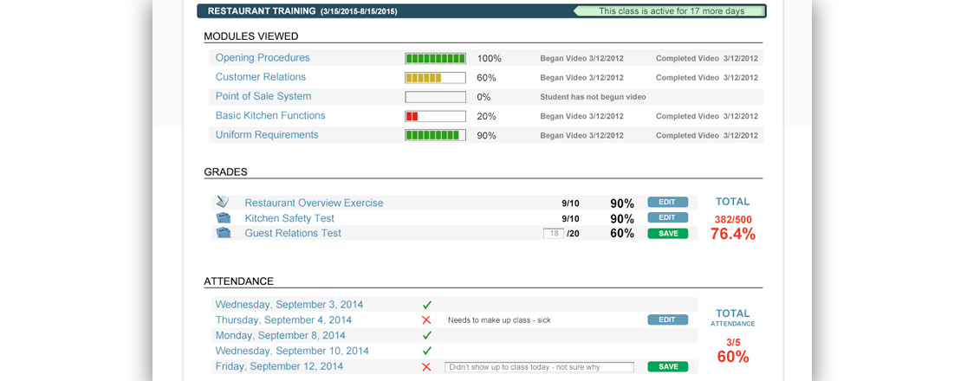Viewport: 980px width, 381px height.
Task: Edit the Restaurant Overview Exercise grade
Action: (667, 203)
